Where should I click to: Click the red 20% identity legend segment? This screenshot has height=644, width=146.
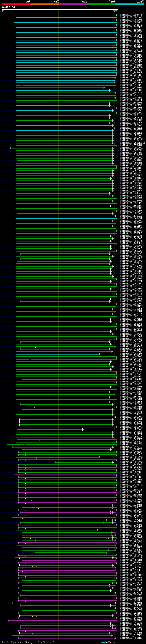(x=16, y=4)
